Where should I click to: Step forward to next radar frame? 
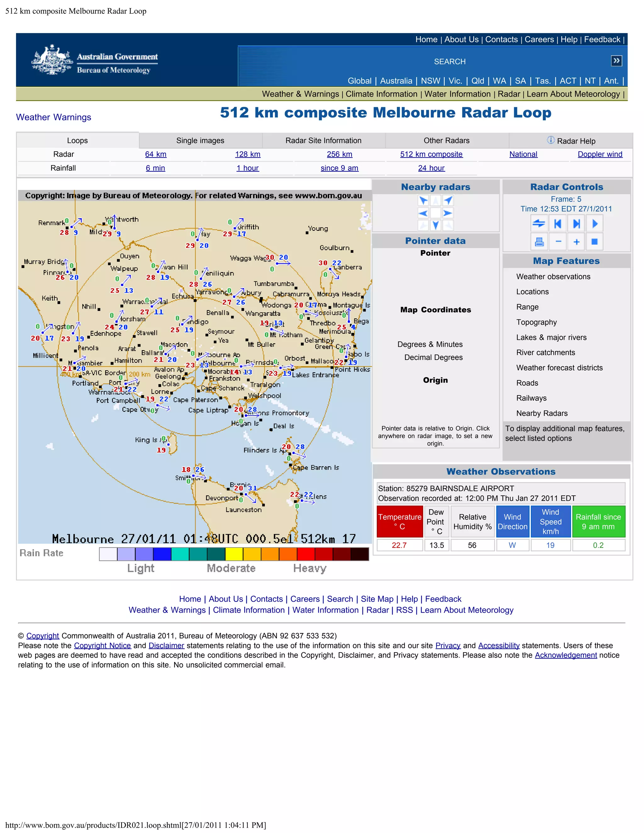[576, 223]
